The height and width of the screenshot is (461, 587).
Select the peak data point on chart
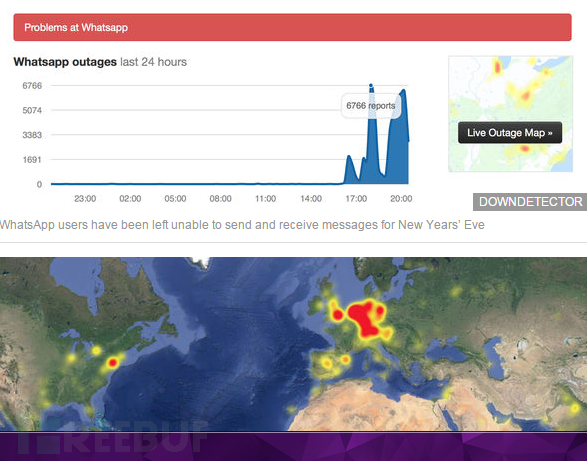[371, 85]
